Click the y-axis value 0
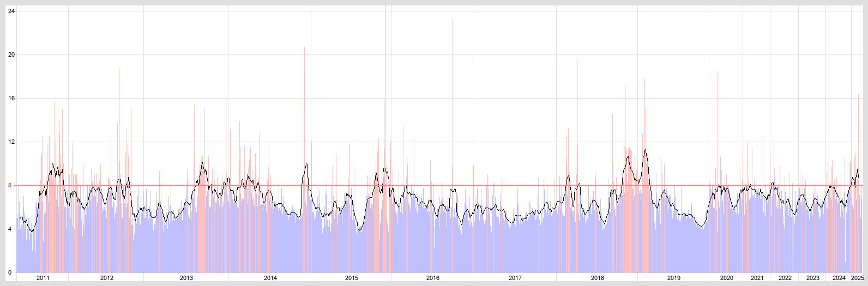This screenshot has width=868, height=286. (10, 272)
